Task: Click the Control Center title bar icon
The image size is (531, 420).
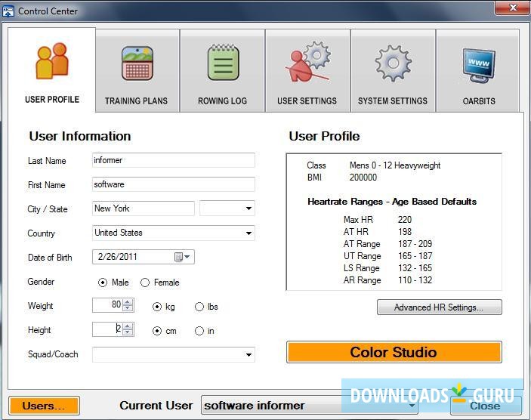Action: [8, 11]
